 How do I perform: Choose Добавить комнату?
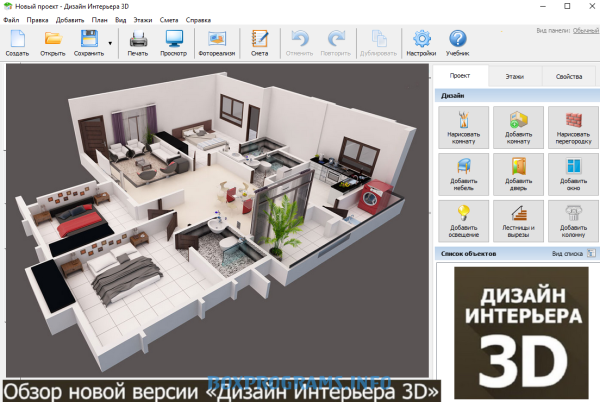coord(518,127)
